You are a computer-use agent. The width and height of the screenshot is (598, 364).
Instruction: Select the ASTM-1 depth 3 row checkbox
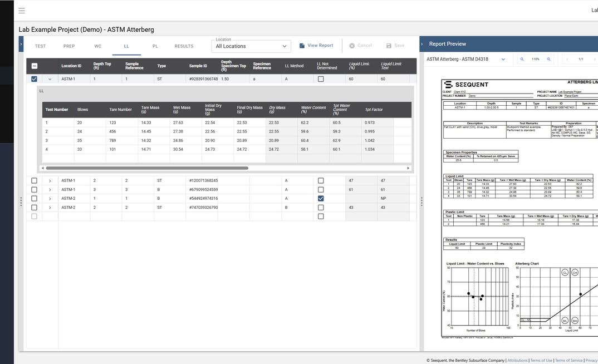coord(35,189)
